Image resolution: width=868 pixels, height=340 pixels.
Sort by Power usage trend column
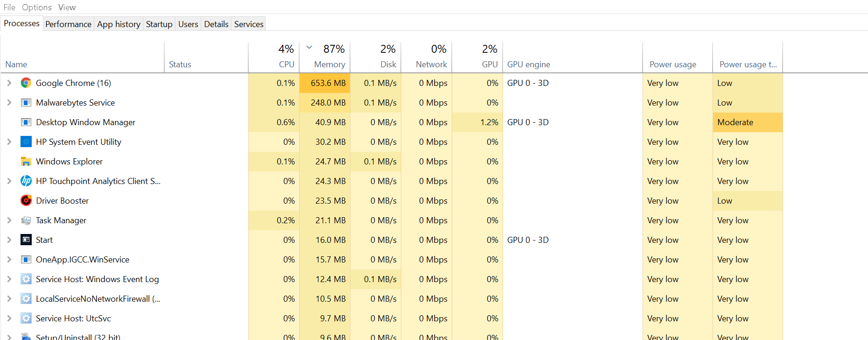click(748, 57)
